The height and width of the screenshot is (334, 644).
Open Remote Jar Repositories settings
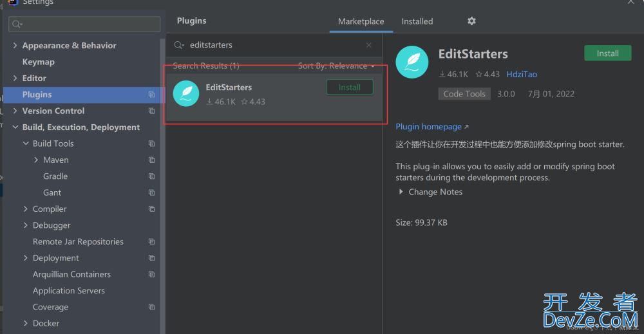[78, 242]
